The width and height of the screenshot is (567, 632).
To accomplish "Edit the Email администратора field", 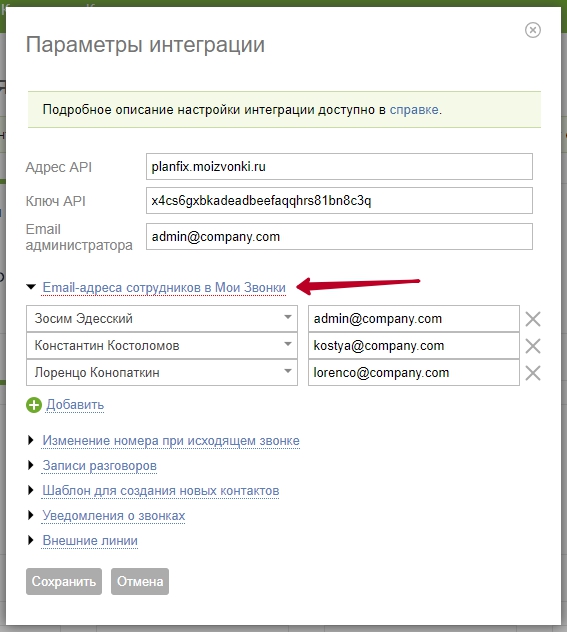I will tap(339, 237).
